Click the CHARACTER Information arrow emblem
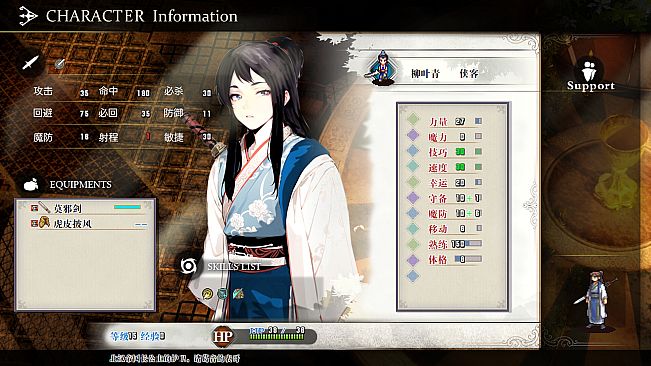The width and height of the screenshot is (651, 366). tap(28, 16)
